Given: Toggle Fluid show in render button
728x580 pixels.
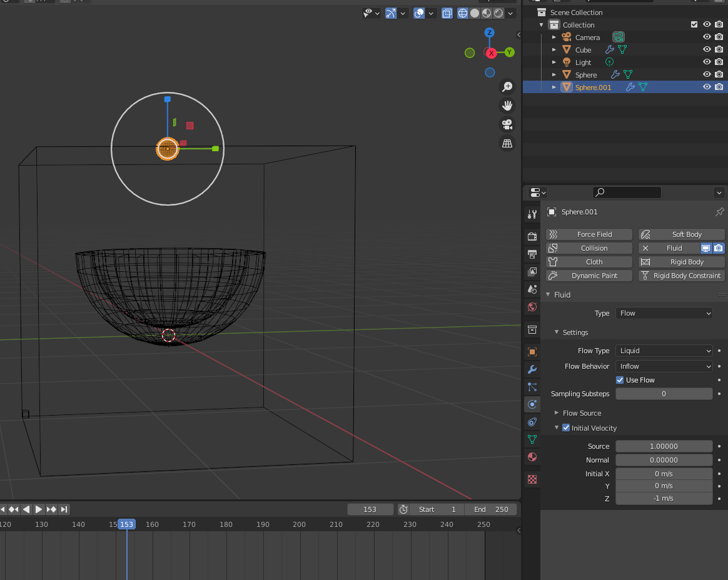Looking at the screenshot, I should point(718,248).
